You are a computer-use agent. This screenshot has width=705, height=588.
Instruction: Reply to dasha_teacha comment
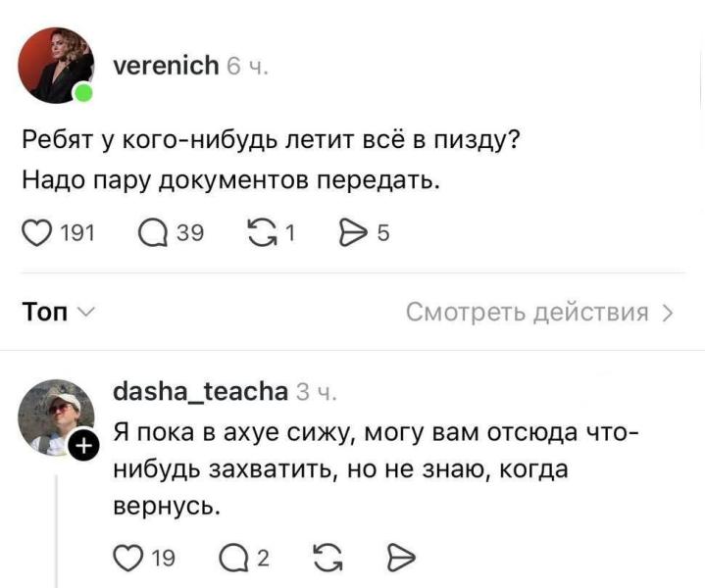tap(234, 559)
